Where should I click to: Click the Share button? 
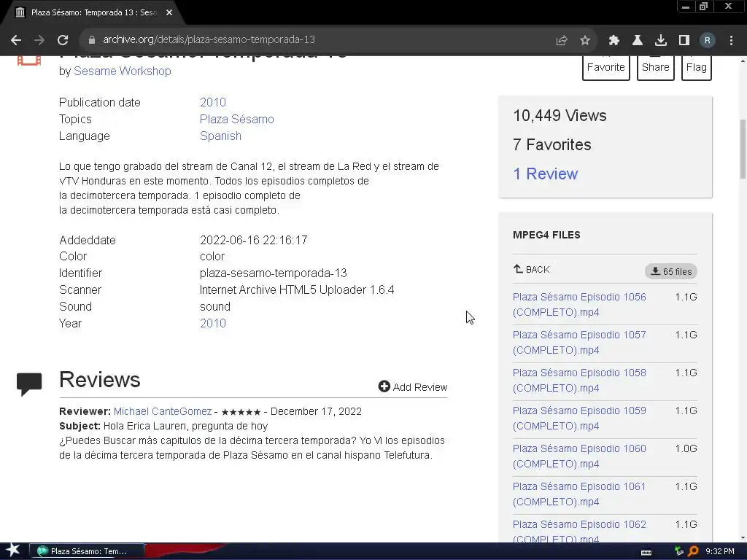tap(656, 67)
